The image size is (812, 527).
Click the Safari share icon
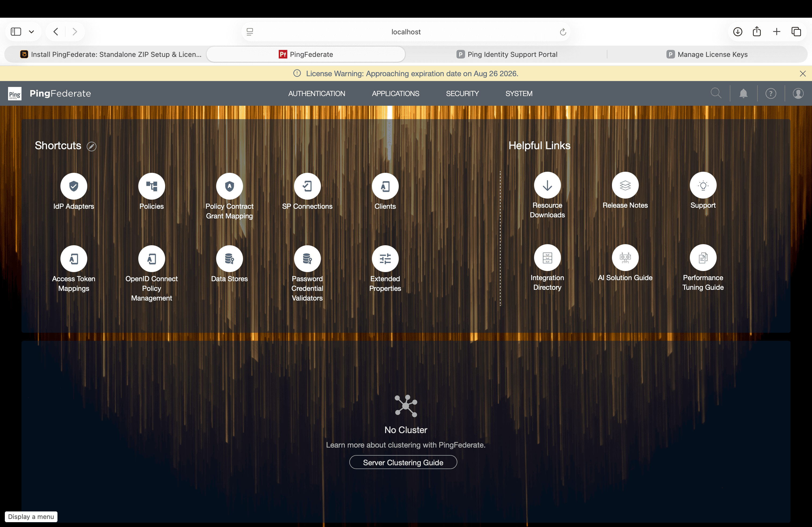pyautogui.click(x=757, y=31)
